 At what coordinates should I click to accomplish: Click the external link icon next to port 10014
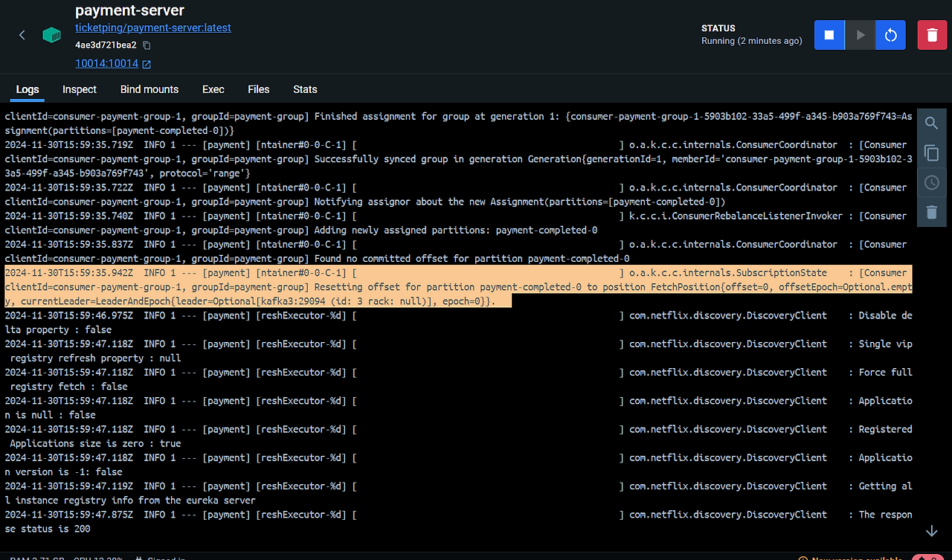coord(147,65)
